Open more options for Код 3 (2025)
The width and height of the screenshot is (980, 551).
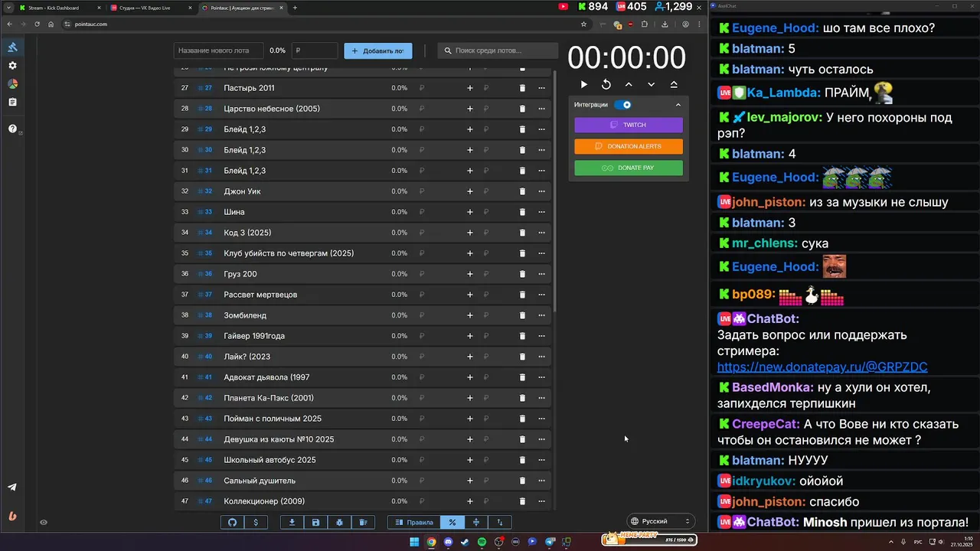coord(541,233)
